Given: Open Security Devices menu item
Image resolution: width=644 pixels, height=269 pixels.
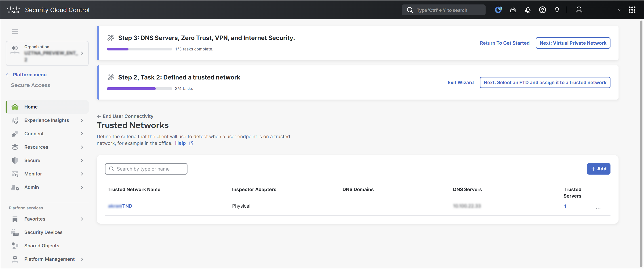Looking at the screenshot, I should (47, 232).
